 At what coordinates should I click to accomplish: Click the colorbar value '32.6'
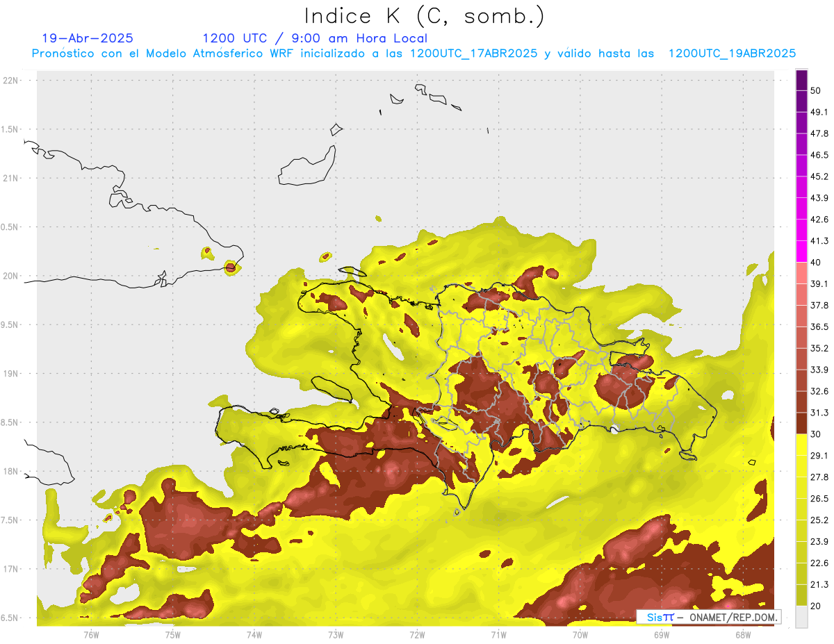click(819, 391)
